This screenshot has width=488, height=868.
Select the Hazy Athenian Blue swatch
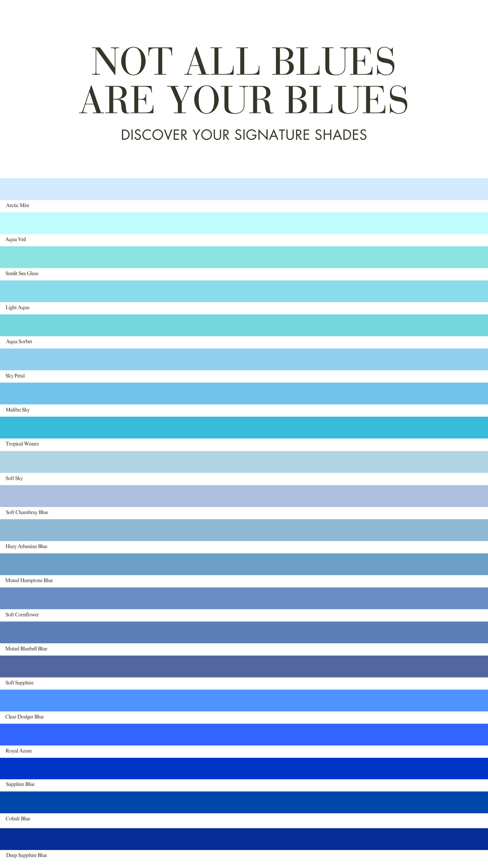click(x=244, y=530)
